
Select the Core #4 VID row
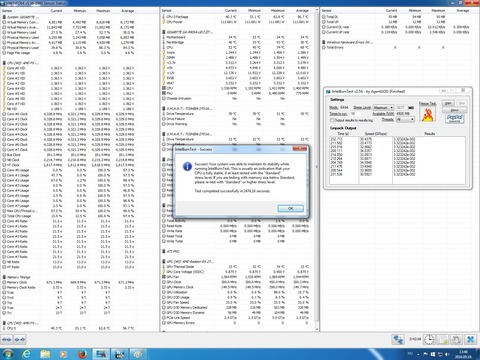[68, 88]
